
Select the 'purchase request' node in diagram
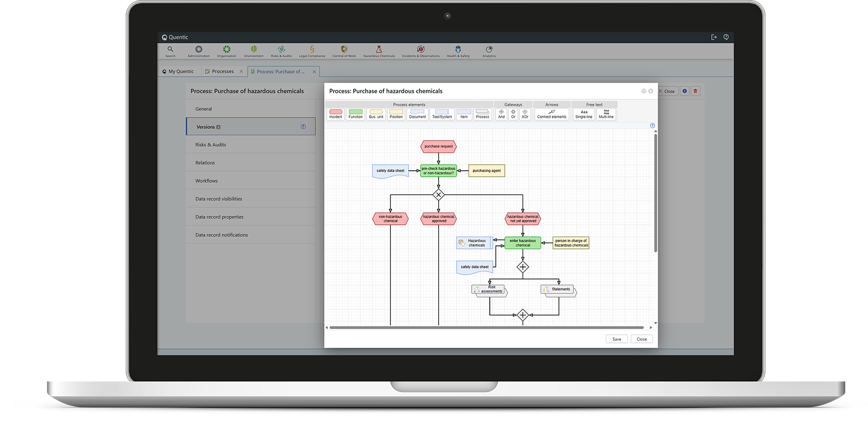click(x=438, y=146)
